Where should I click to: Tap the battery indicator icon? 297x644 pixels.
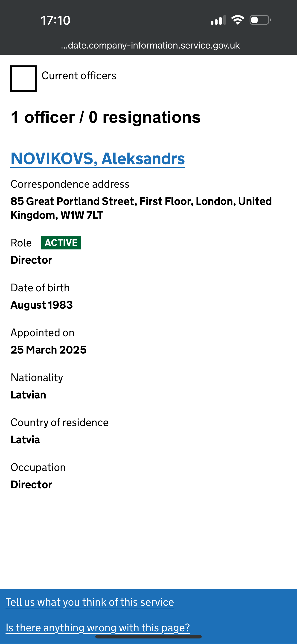click(x=260, y=20)
